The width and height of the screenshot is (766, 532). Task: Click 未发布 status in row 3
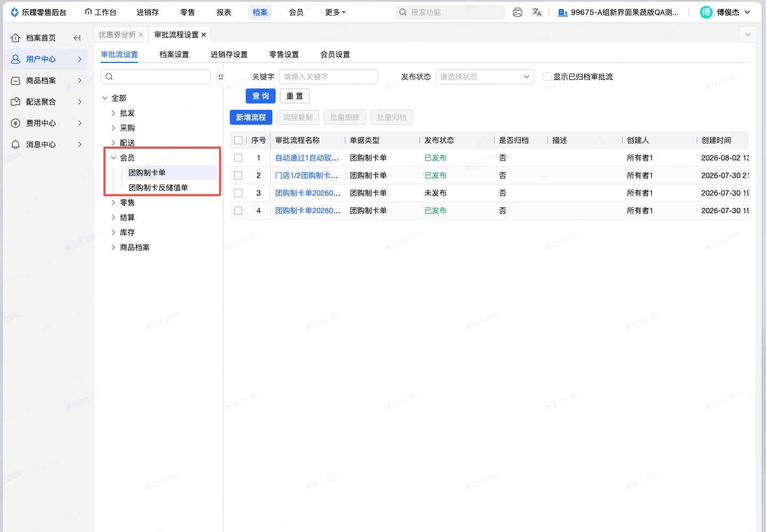pyautogui.click(x=436, y=193)
